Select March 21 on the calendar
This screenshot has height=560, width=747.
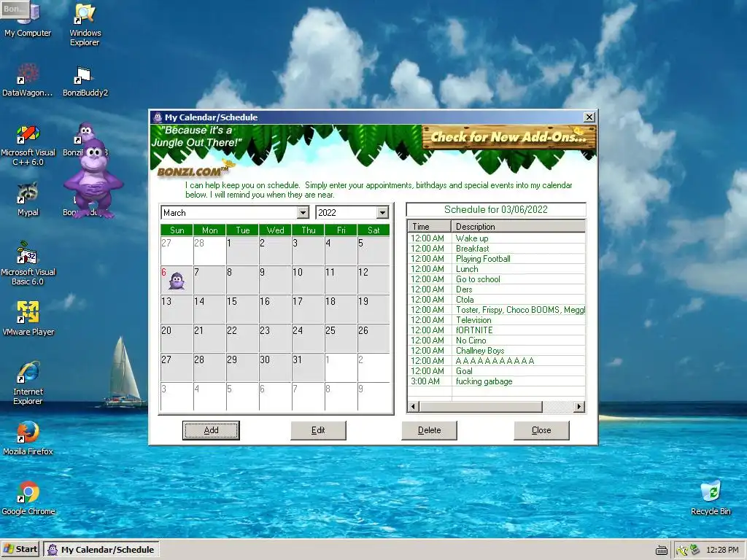coord(209,338)
